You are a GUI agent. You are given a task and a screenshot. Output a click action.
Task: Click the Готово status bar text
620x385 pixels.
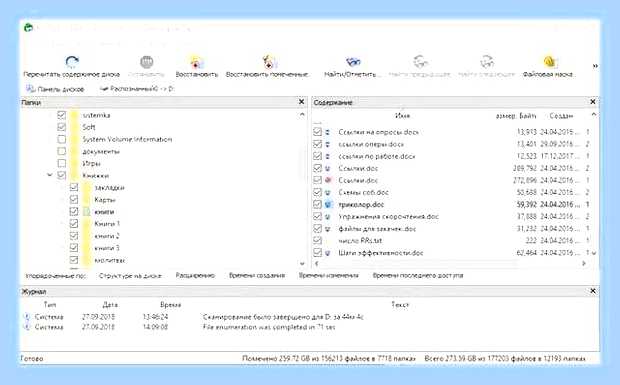[32, 359]
